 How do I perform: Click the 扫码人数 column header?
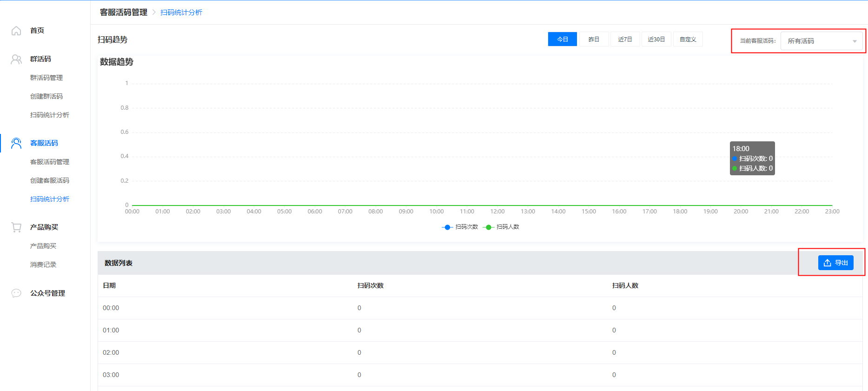click(625, 285)
